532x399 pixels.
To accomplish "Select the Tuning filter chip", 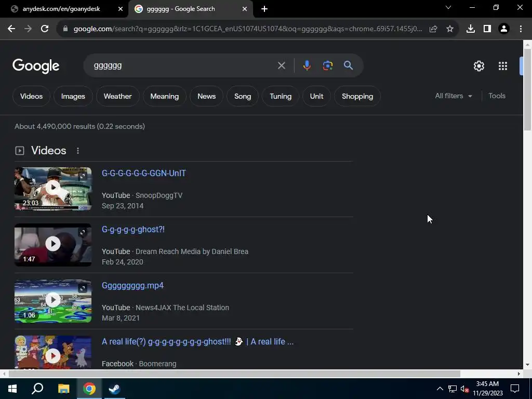I will (x=281, y=96).
